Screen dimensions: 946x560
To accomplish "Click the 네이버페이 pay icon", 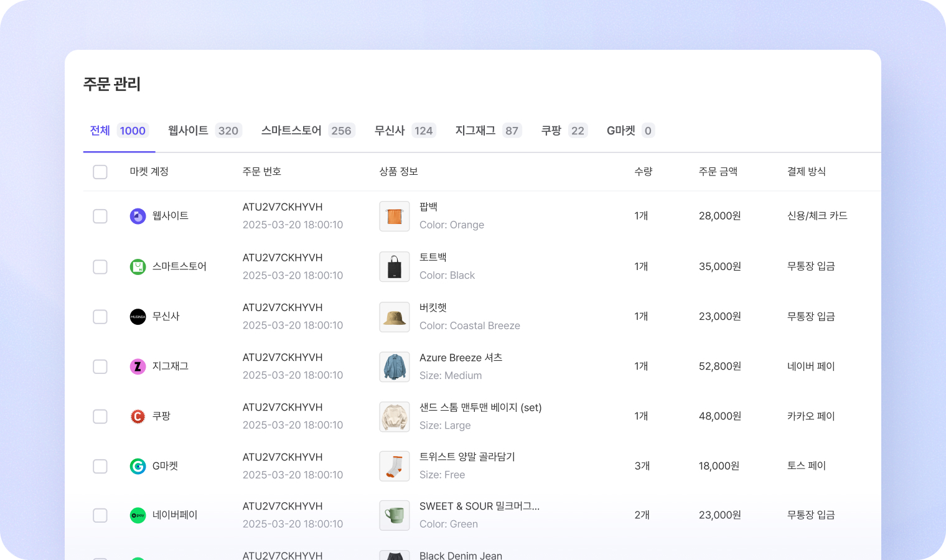I will click(138, 515).
